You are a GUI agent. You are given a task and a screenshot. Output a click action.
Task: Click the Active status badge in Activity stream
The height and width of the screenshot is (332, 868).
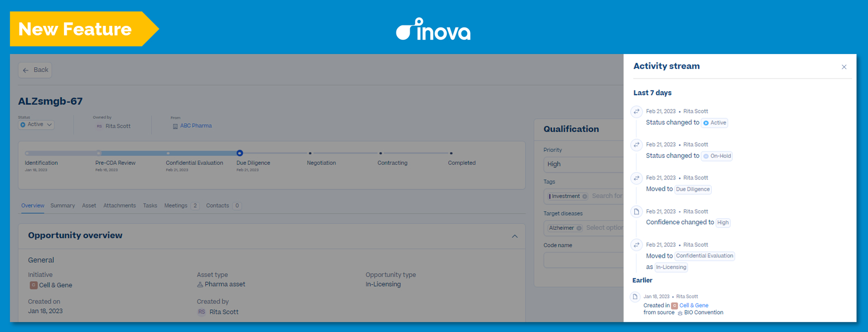coord(715,123)
